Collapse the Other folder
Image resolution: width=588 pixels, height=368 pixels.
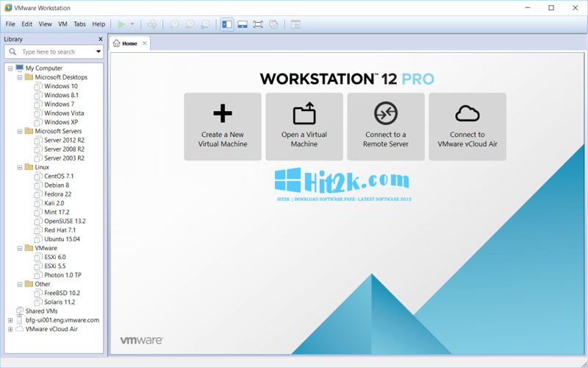[20, 285]
